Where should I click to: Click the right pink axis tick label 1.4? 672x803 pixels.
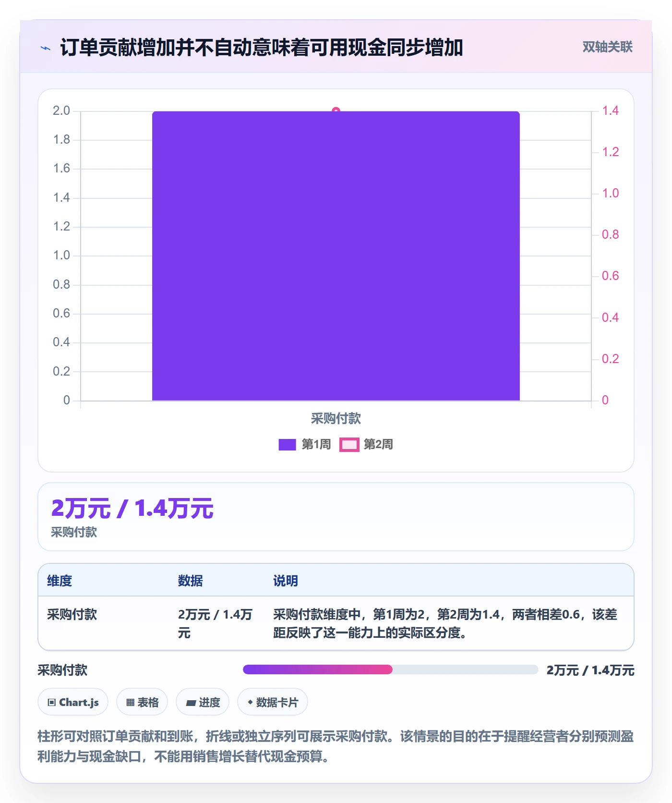(611, 111)
